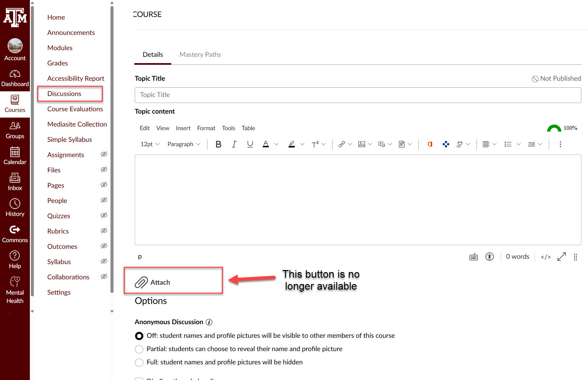The height and width of the screenshot is (380, 588).
Task: Click the apps plug icon
Action: click(x=460, y=144)
